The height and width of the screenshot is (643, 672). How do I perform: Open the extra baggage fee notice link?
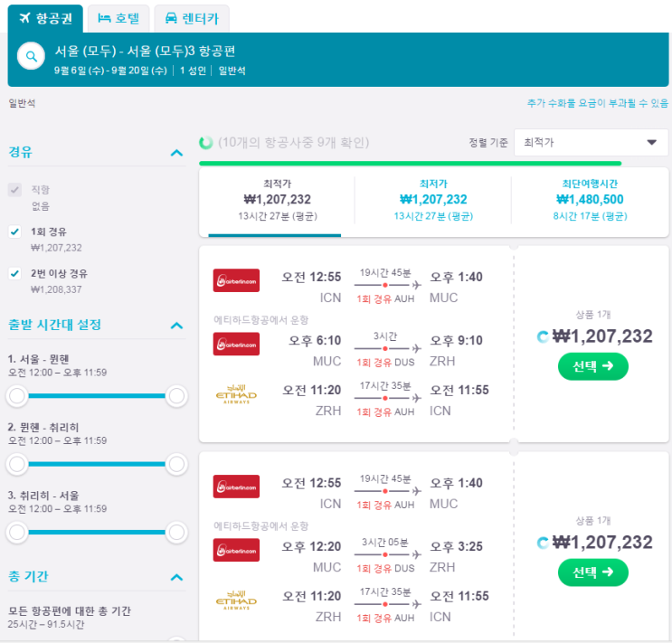click(597, 104)
